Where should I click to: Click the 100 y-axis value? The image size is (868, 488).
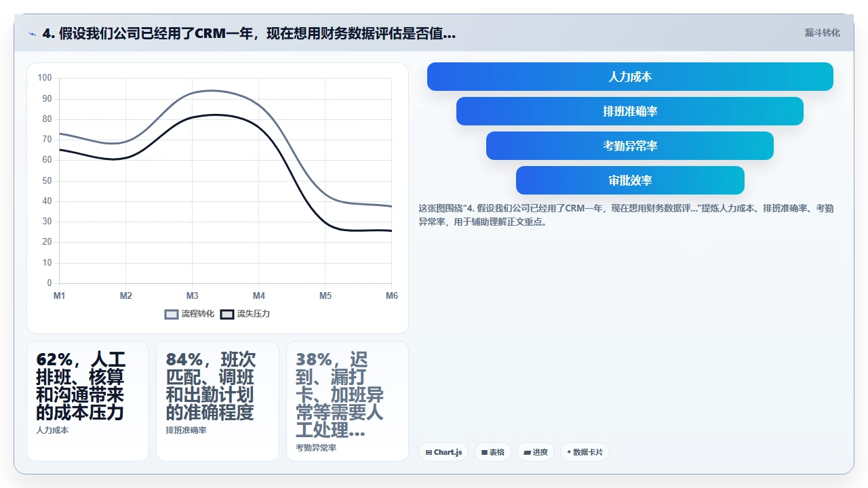click(x=45, y=78)
